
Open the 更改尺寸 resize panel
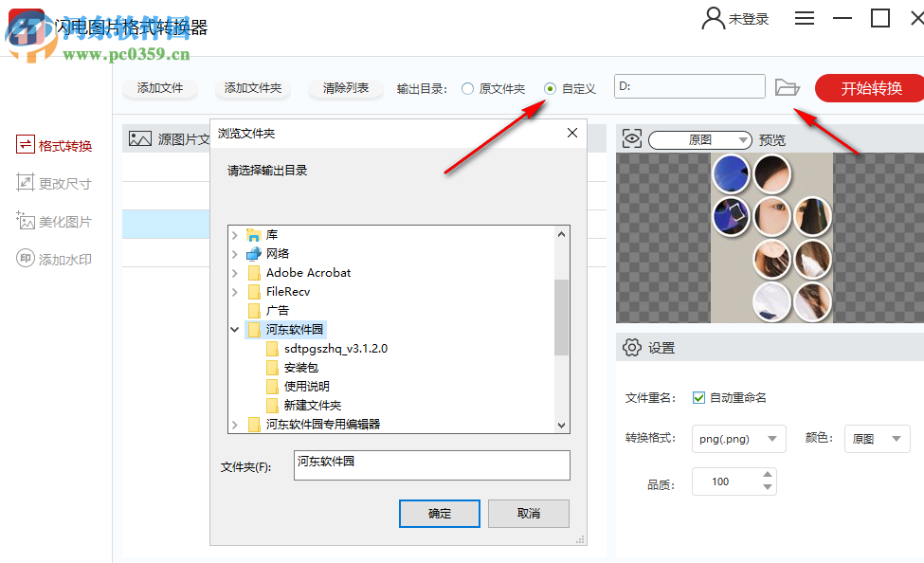coord(55,182)
